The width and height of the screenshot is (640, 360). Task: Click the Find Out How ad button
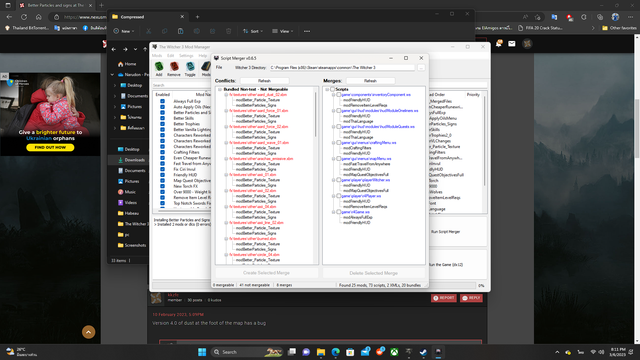click(50, 147)
